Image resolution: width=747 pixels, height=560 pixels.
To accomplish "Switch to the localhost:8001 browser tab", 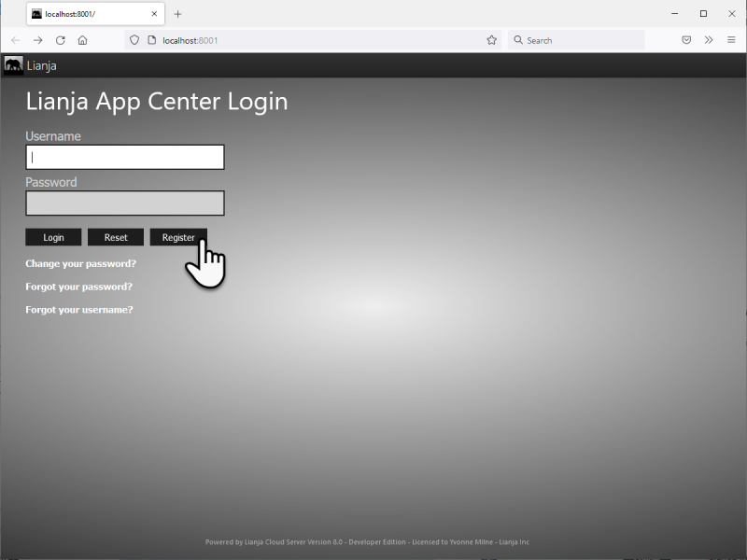I will (89, 13).
